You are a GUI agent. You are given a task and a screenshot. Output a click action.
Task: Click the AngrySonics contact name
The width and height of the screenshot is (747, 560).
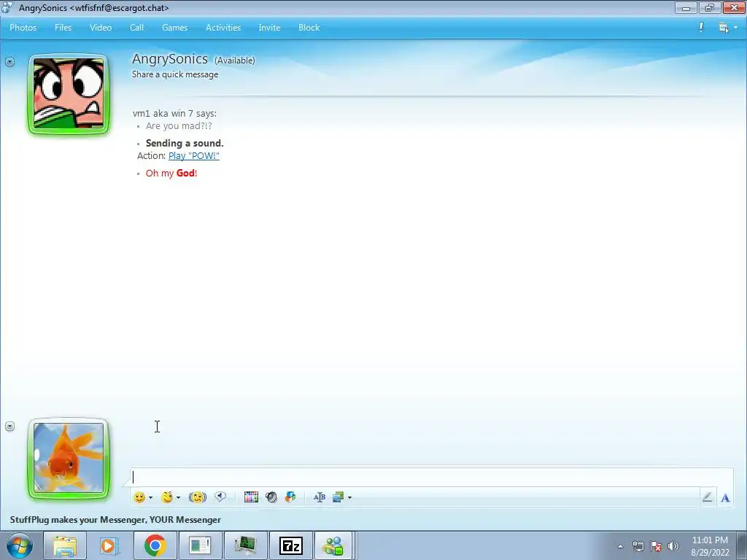[x=169, y=58]
